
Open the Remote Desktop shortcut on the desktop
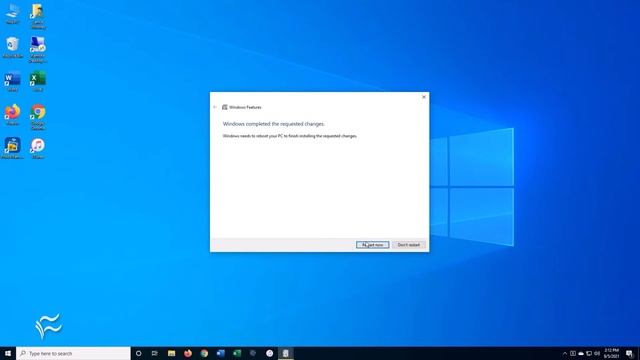[38, 49]
